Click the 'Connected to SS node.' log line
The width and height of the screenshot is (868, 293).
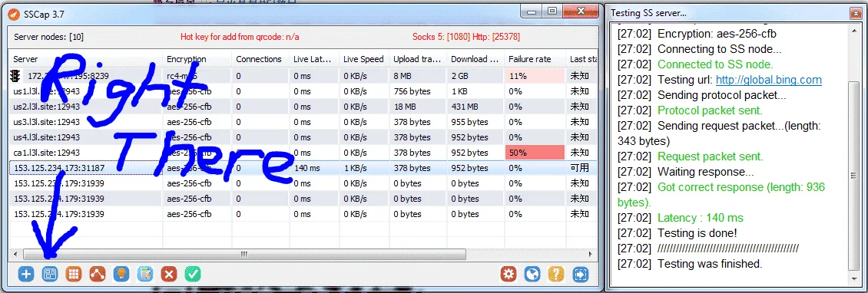[x=714, y=64]
